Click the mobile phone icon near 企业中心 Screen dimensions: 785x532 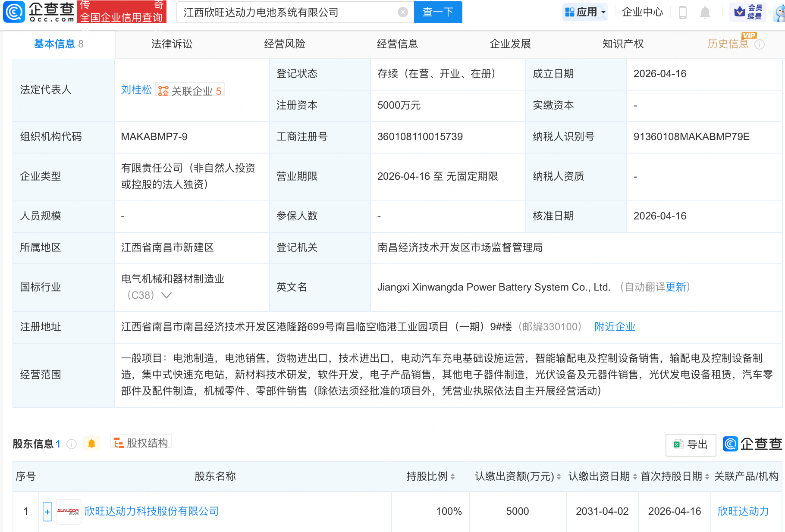coord(682,12)
